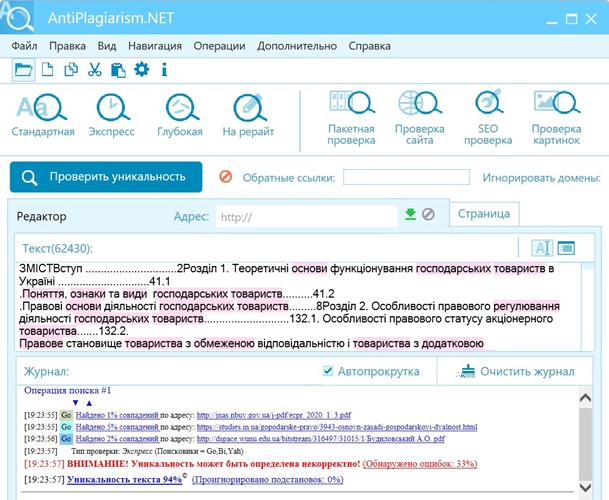Click Найдено 1% совпадений link

click(x=117, y=415)
